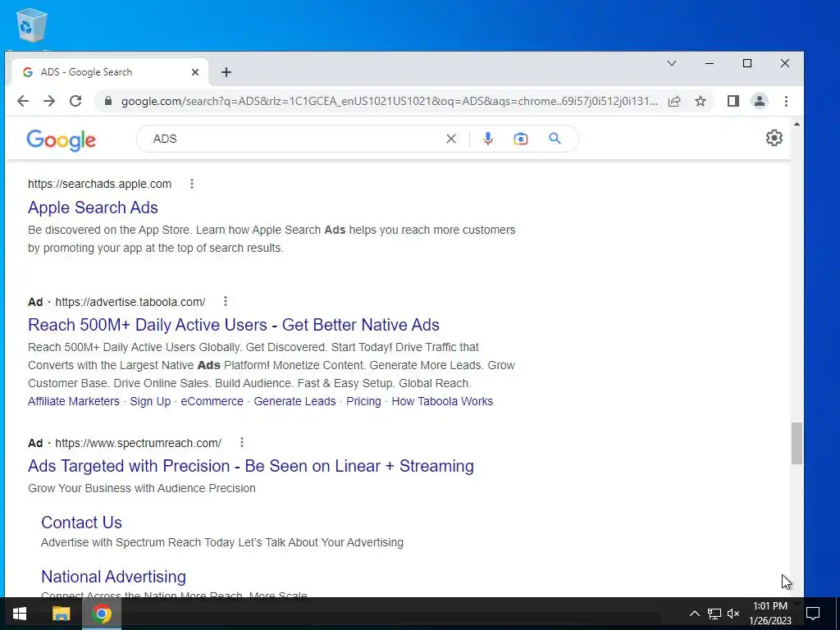Viewport: 840px width, 630px height.
Task: Share this page using the share icon
Action: [x=674, y=101]
